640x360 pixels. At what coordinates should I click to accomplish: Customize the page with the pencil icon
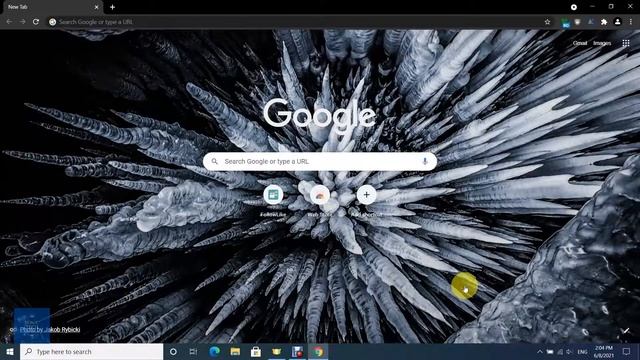tap(626, 331)
